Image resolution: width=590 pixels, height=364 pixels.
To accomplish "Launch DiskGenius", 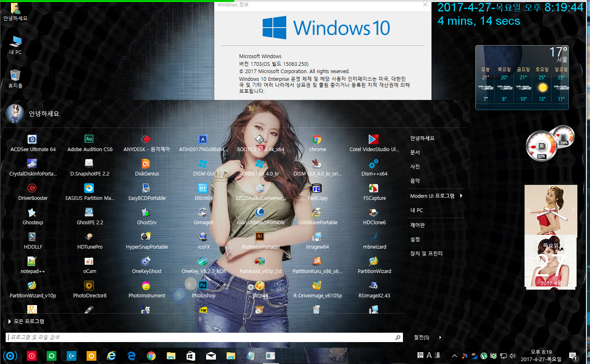I will coord(147,168).
